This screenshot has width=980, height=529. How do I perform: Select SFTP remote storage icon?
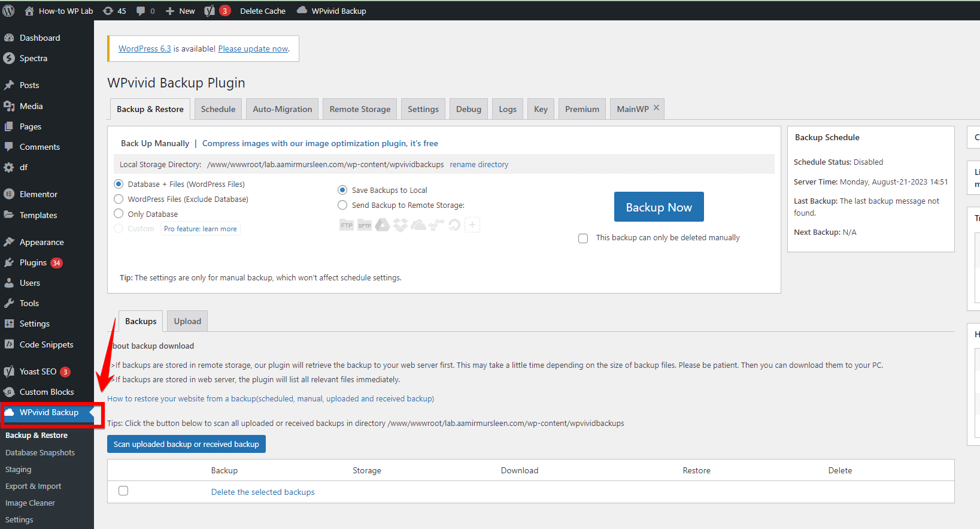[x=365, y=225]
